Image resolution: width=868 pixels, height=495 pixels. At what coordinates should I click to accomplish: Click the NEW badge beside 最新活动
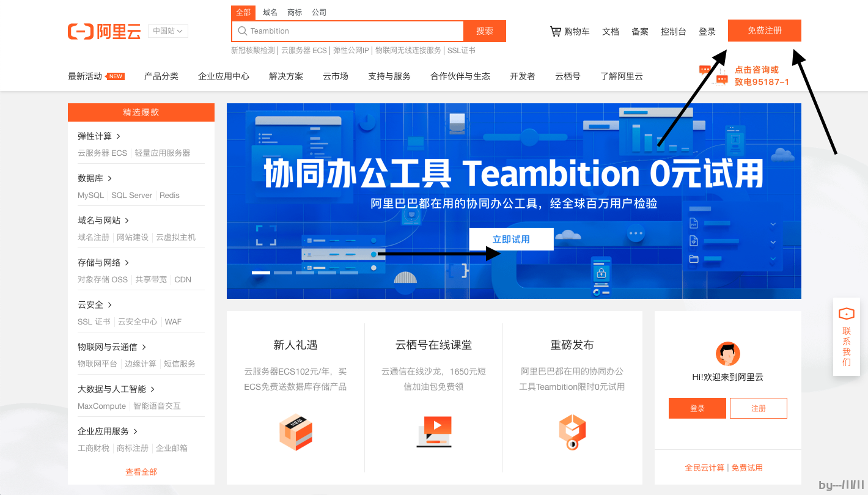pos(115,76)
